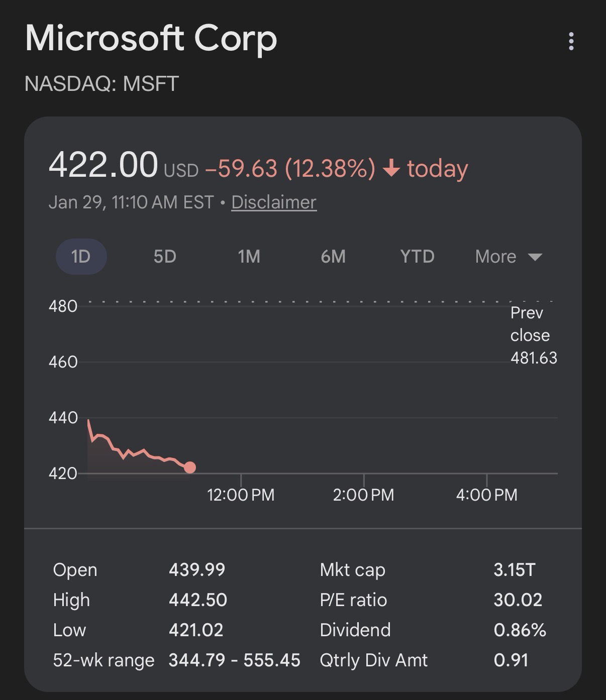Show the YTD chart range
This screenshot has height=700, width=606.
tap(417, 257)
